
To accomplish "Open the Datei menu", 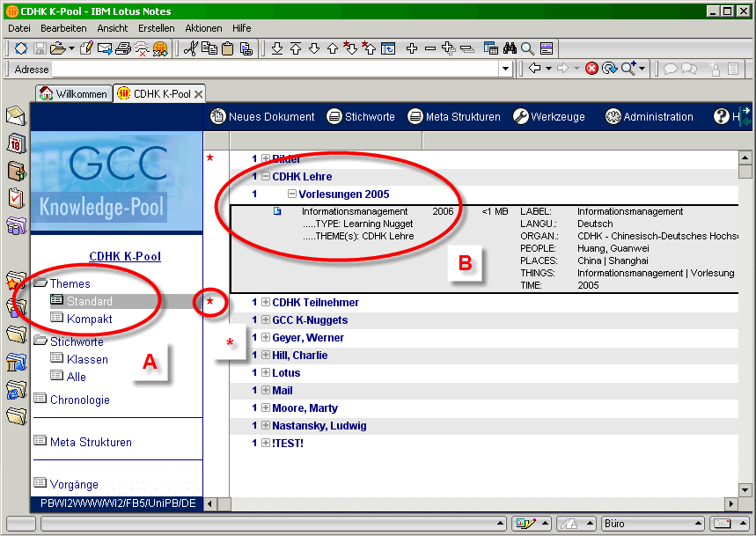I will tap(19, 28).
